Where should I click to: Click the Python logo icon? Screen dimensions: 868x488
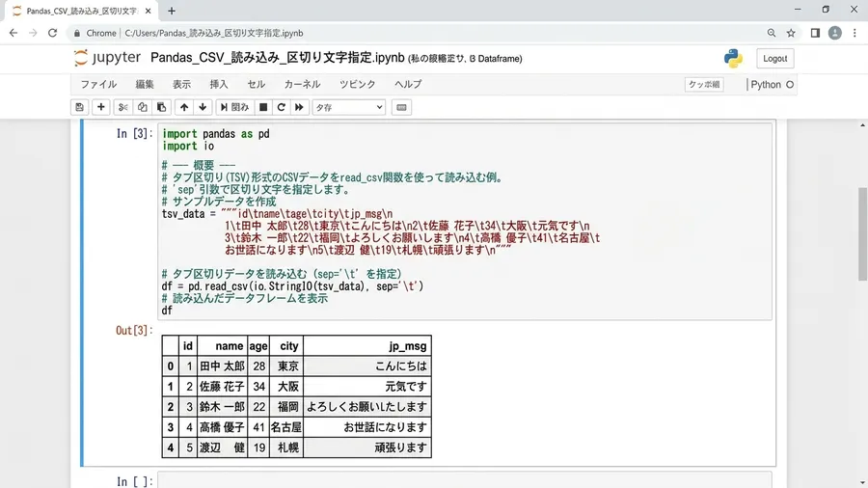733,58
